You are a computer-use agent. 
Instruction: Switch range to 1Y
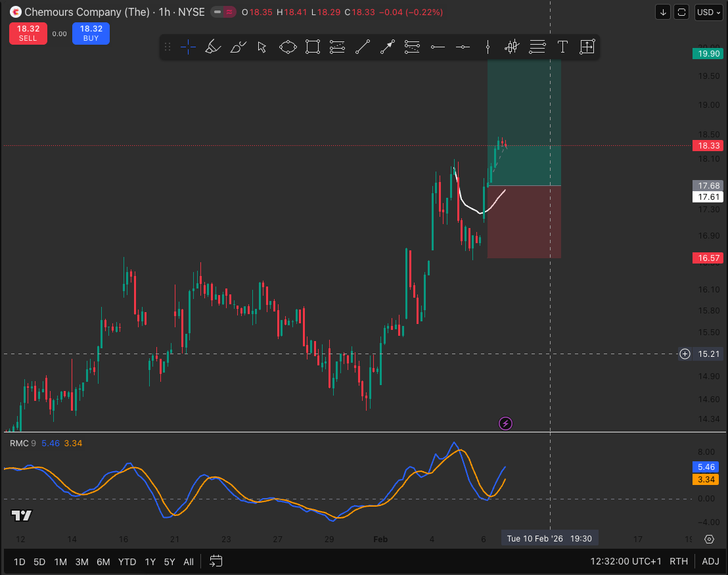pos(150,562)
